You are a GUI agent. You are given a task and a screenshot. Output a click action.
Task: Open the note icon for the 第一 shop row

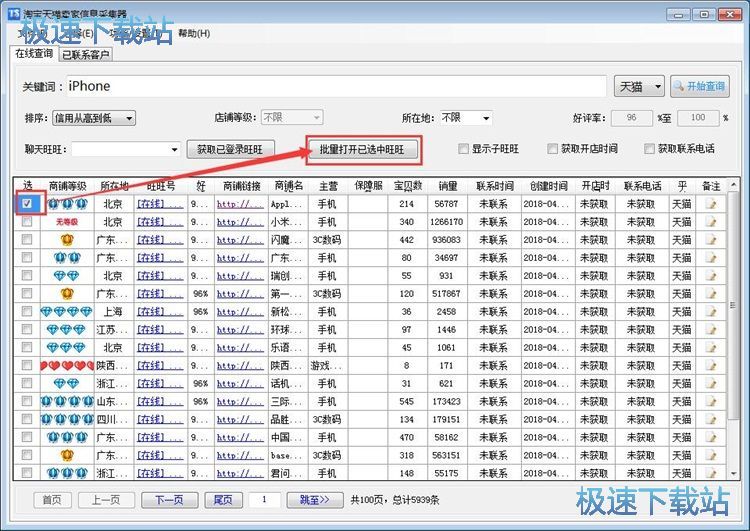(711, 294)
